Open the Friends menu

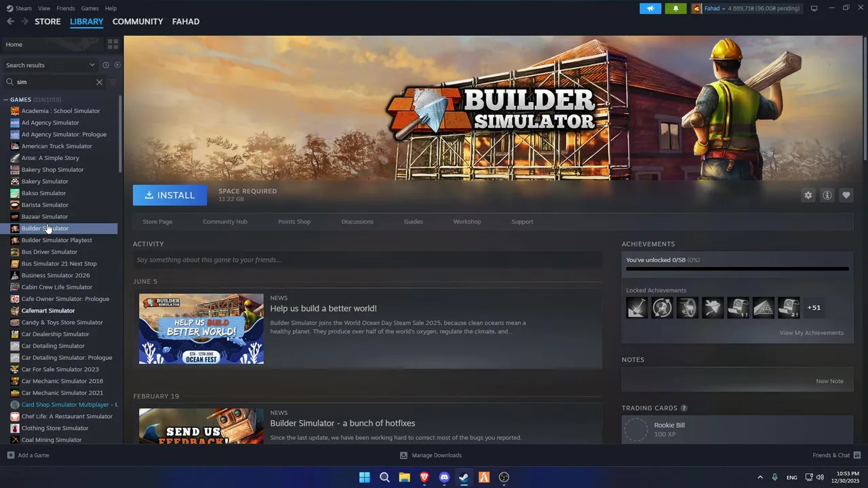click(x=66, y=8)
